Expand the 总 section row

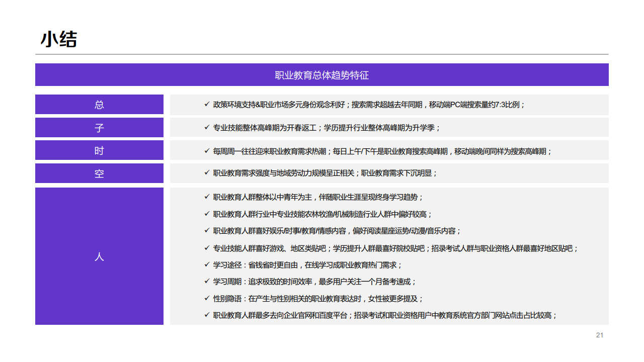pyautogui.click(x=99, y=105)
